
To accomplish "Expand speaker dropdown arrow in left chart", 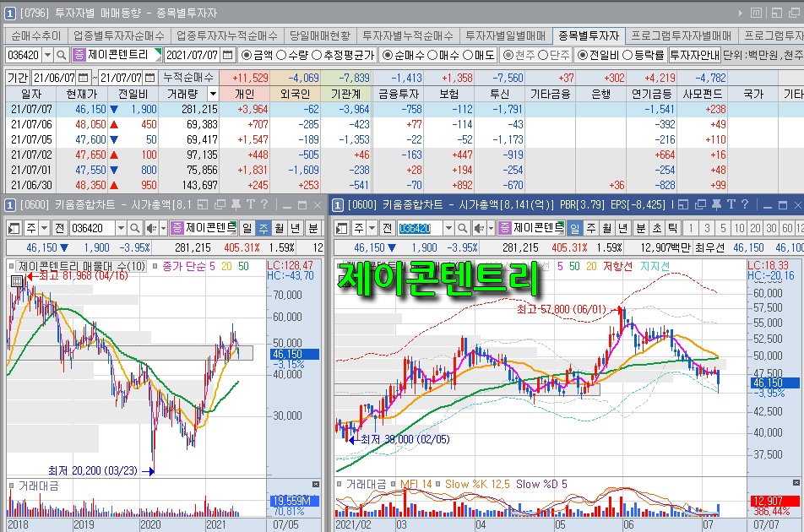I will coord(163,228).
